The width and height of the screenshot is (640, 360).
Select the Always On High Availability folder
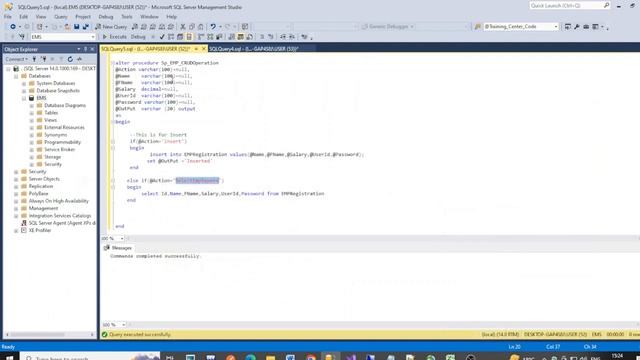tap(59, 201)
